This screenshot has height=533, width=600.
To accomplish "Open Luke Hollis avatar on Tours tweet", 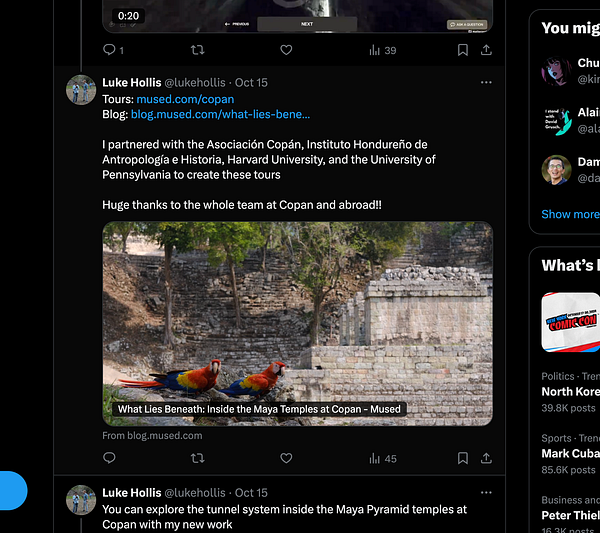I will (81, 90).
